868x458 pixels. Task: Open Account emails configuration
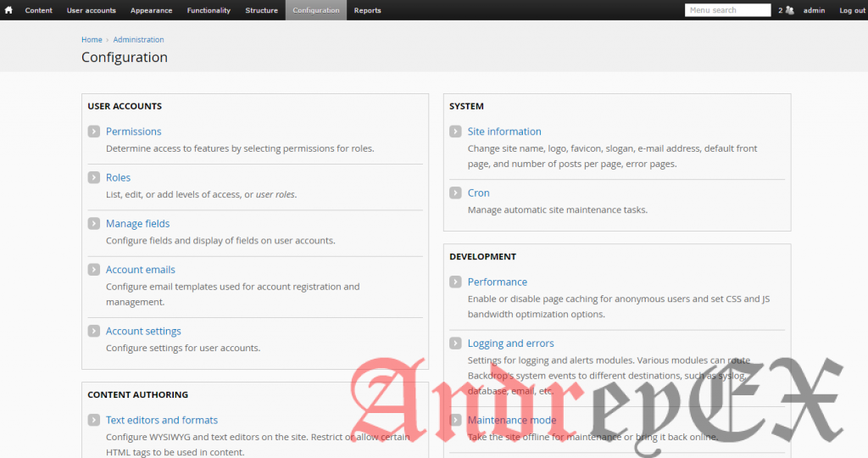140,269
